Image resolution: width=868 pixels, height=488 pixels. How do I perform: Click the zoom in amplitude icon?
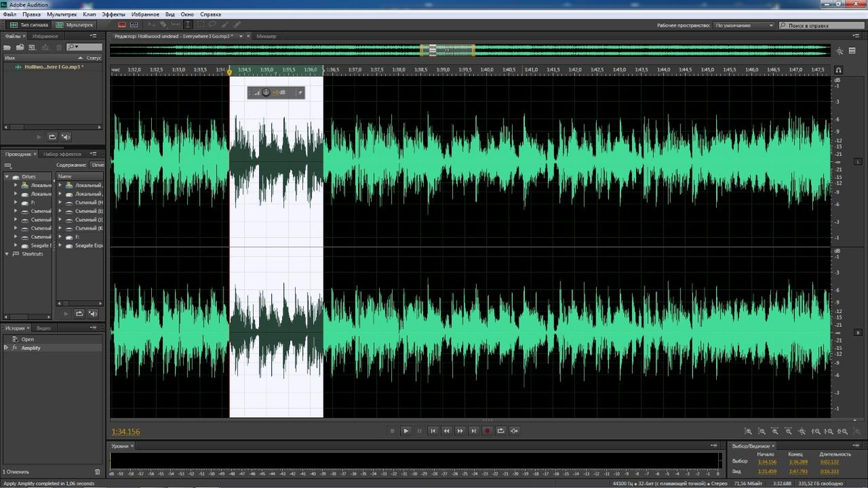click(x=749, y=431)
